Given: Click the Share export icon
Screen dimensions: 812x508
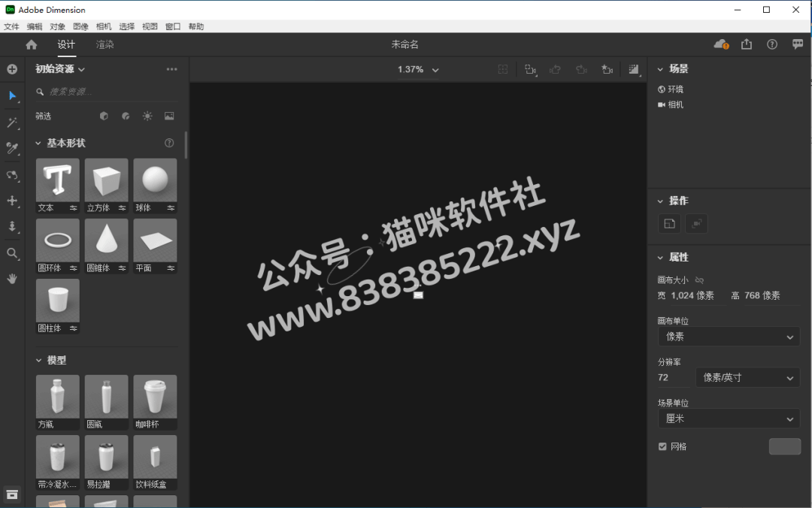Looking at the screenshot, I should click(747, 44).
